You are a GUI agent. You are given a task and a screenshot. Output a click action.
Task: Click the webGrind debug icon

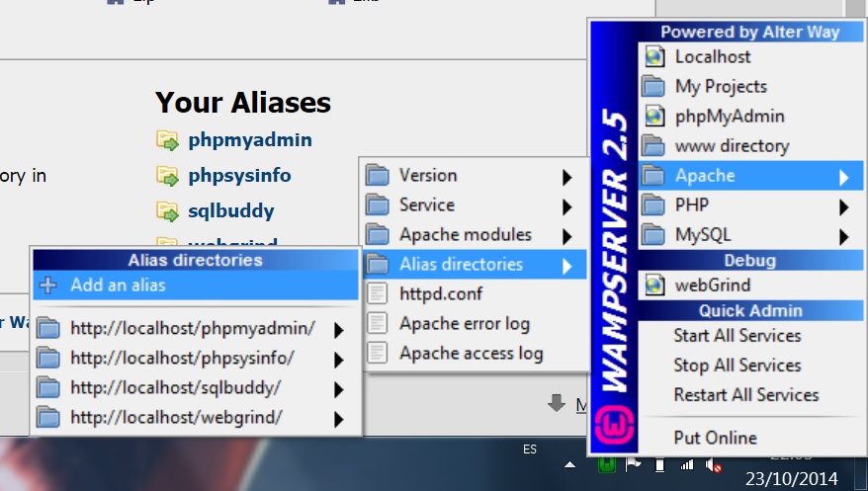654,286
